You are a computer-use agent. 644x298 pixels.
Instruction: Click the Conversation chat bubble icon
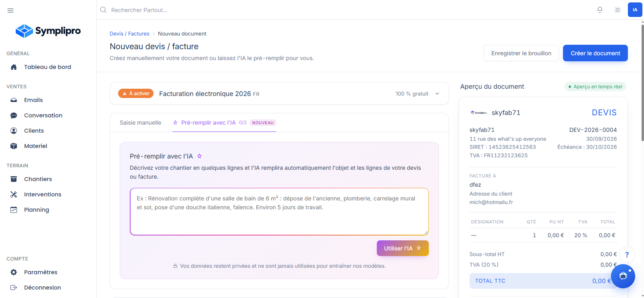[14, 115]
